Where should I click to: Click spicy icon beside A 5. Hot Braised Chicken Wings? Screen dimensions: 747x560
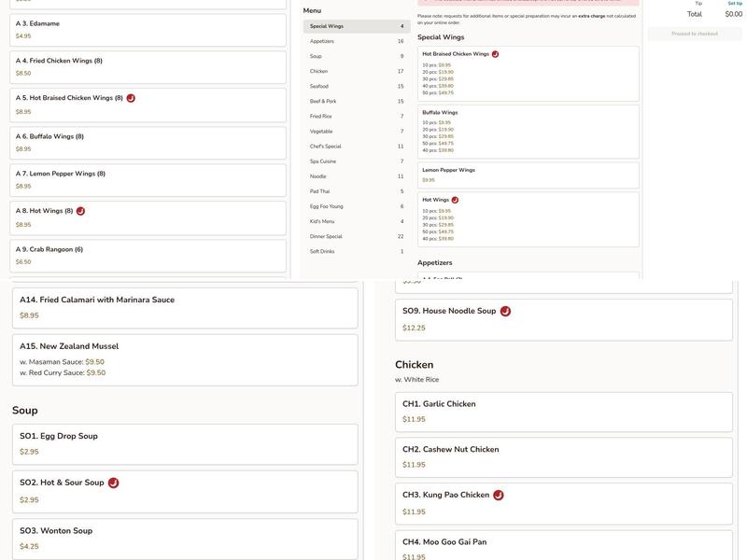point(131,98)
